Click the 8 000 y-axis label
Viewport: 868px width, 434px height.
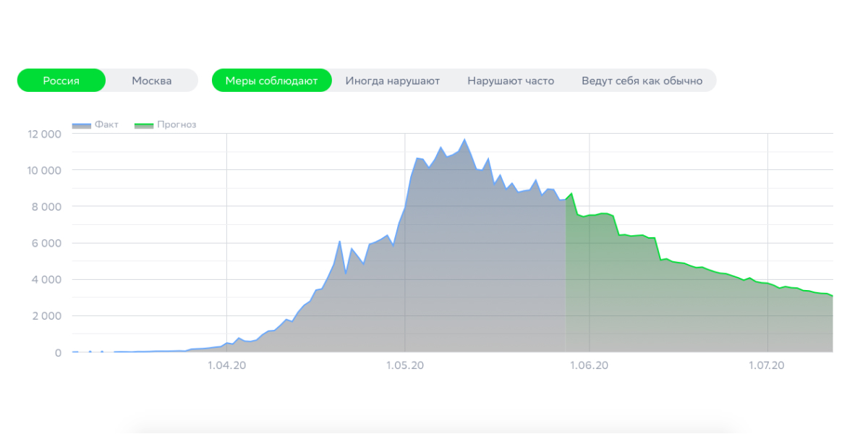click(x=47, y=207)
